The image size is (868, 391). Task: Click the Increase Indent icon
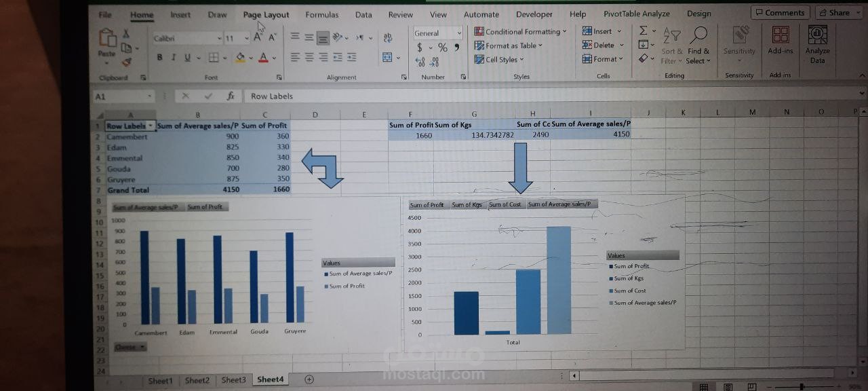point(352,58)
